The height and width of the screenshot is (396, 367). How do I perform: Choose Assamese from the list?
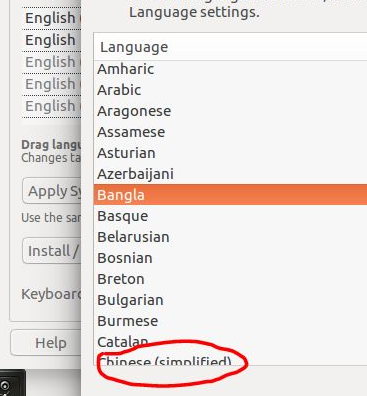230,132
